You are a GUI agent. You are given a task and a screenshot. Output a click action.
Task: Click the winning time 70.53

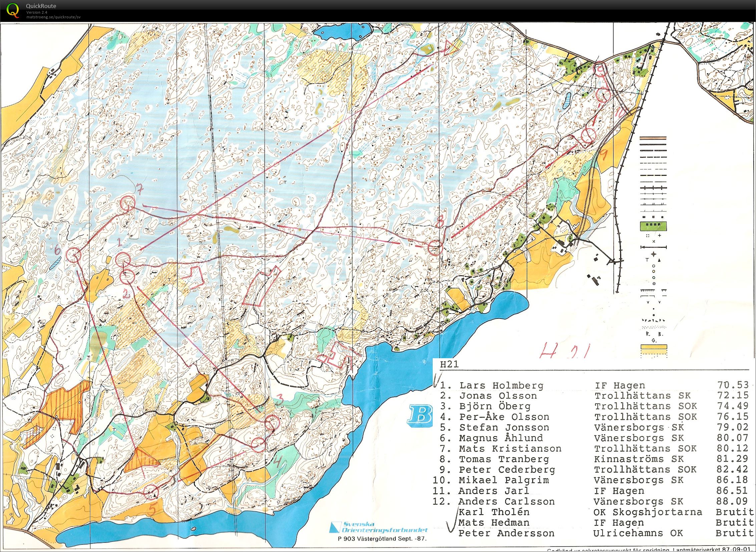click(732, 385)
